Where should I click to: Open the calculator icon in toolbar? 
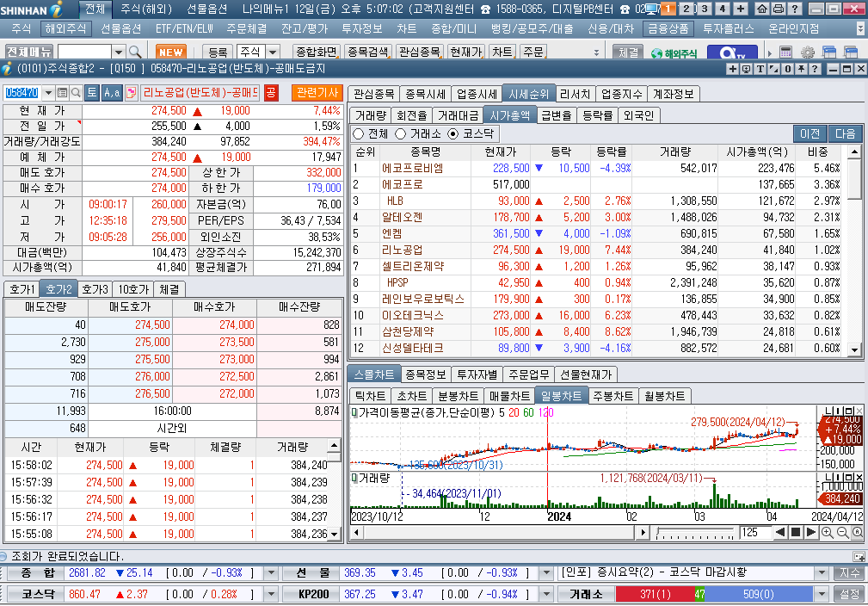coord(785,52)
